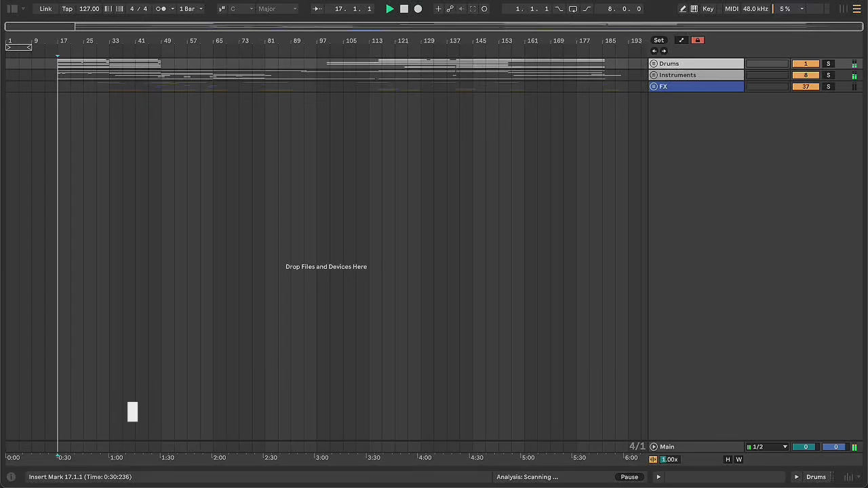Toggle the computer MIDI keyboard icon

694,9
